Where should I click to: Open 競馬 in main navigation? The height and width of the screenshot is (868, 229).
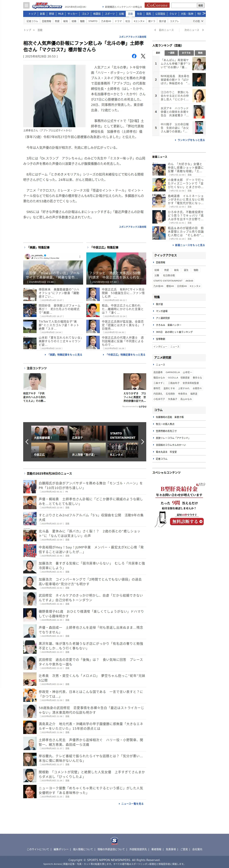(x=149, y=14)
